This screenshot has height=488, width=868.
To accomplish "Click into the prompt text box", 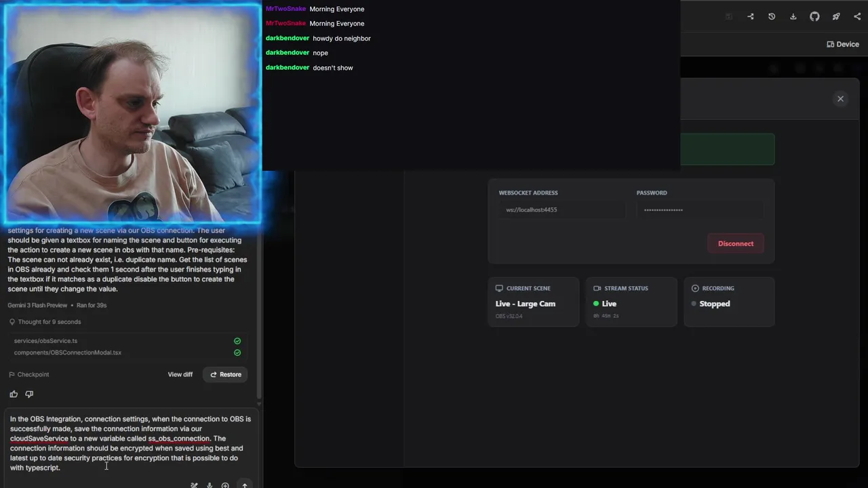I will (x=130, y=443).
